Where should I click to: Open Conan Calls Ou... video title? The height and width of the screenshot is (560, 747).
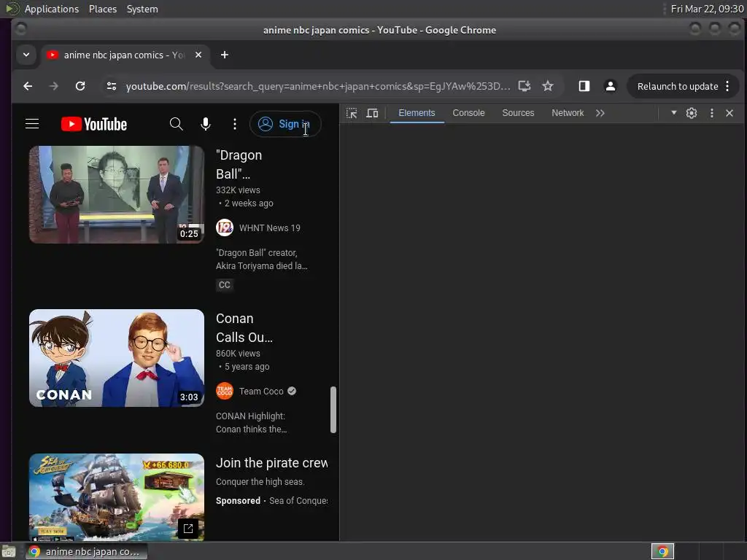244,328
